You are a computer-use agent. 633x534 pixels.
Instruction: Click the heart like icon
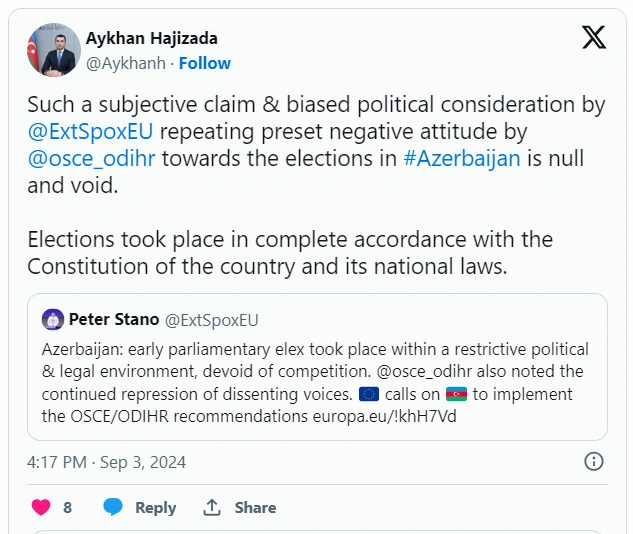click(x=41, y=507)
